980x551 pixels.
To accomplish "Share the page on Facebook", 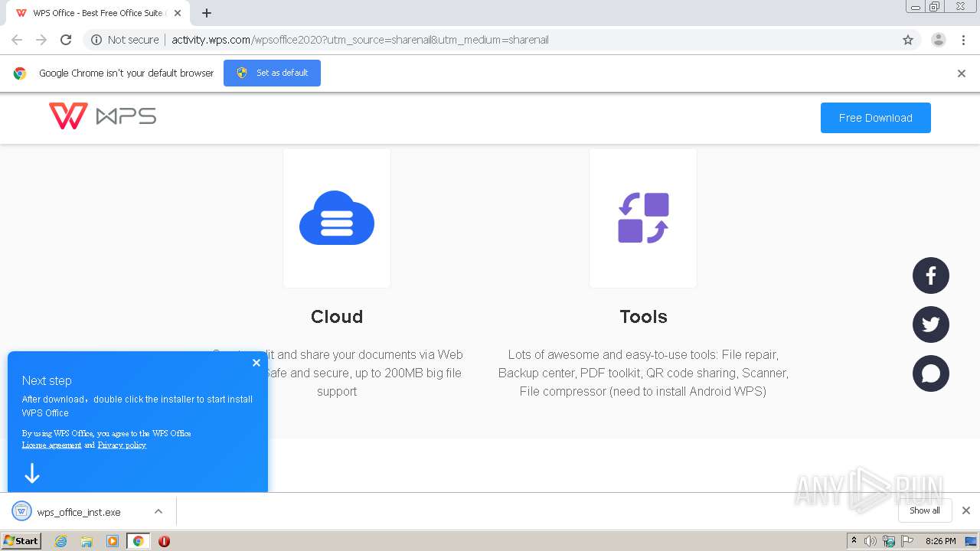I will point(931,275).
